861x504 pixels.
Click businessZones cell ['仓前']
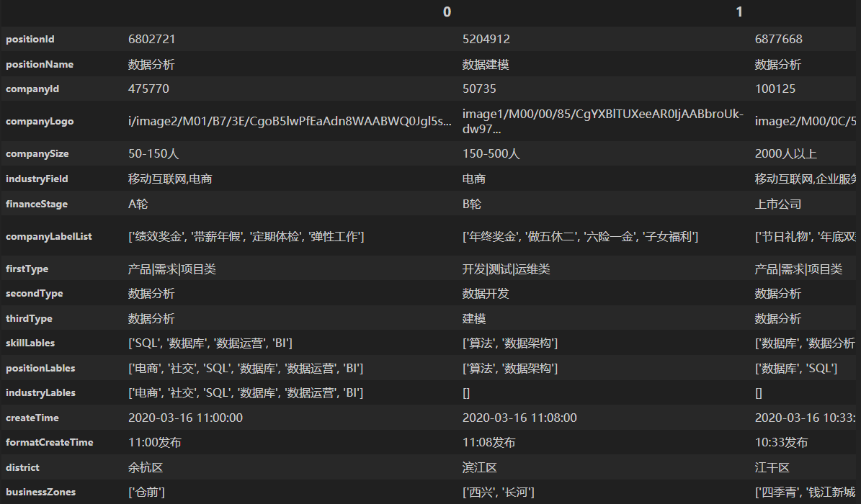pos(146,492)
